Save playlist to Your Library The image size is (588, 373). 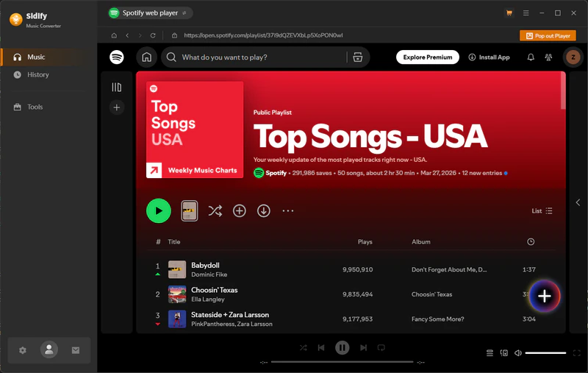239,211
